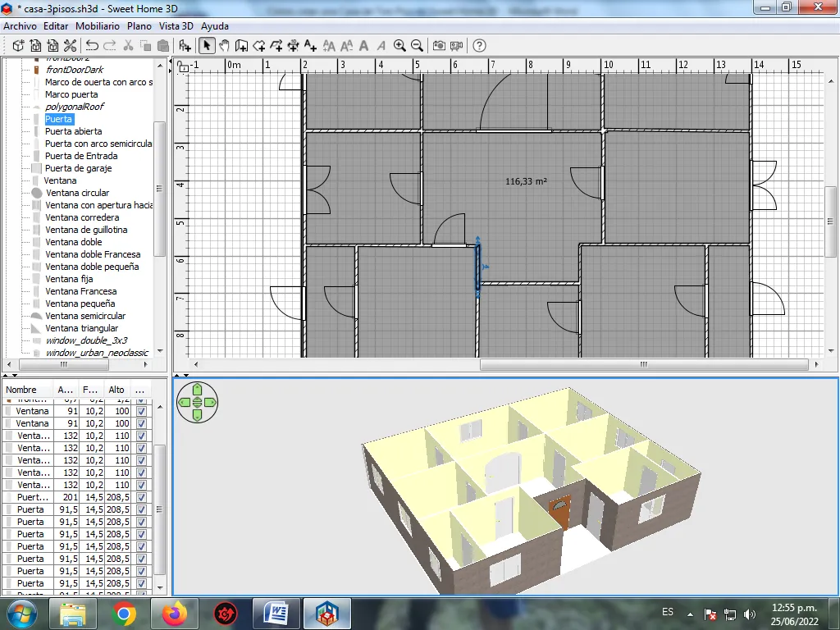Select the Create dimensions tool
Screen dimensions: 840x630
293,46
